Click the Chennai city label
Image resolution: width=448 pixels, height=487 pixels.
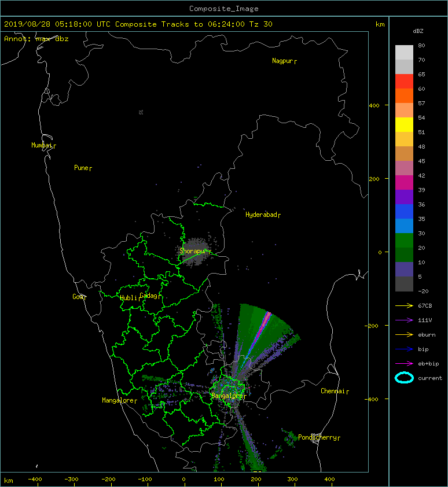pos(335,391)
